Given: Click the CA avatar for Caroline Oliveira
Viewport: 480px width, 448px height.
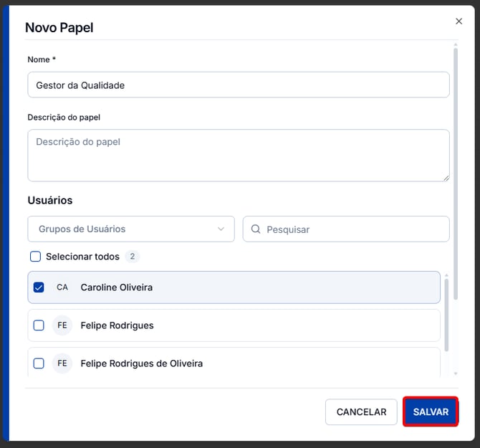Looking at the screenshot, I should (x=62, y=287).
